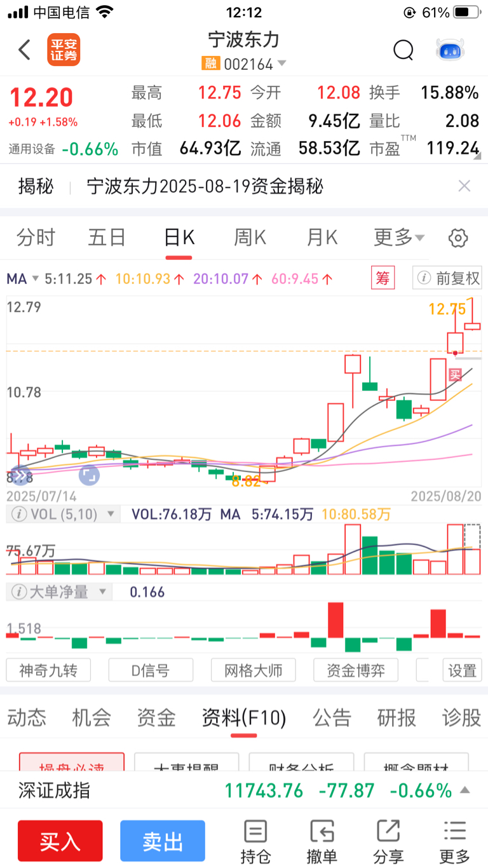Tap the tallest red 大单净量 bar
The height and width of the screenshot is (868, 488).
coord(335,620)
